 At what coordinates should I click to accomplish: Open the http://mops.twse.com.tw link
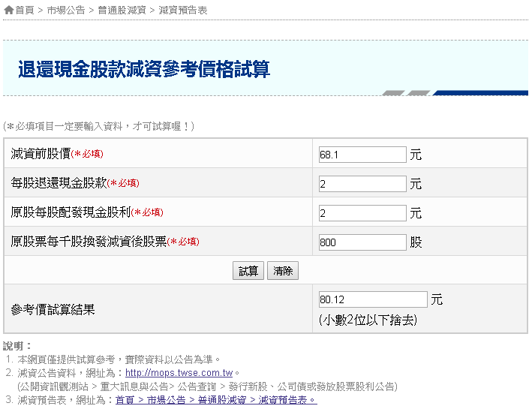pos(179,373)
